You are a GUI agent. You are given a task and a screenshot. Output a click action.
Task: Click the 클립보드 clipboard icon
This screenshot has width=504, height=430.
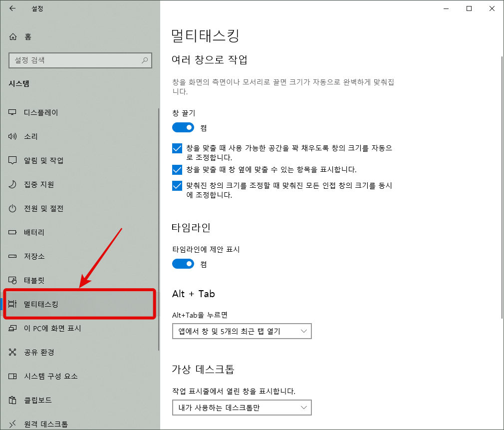[12, 400]
